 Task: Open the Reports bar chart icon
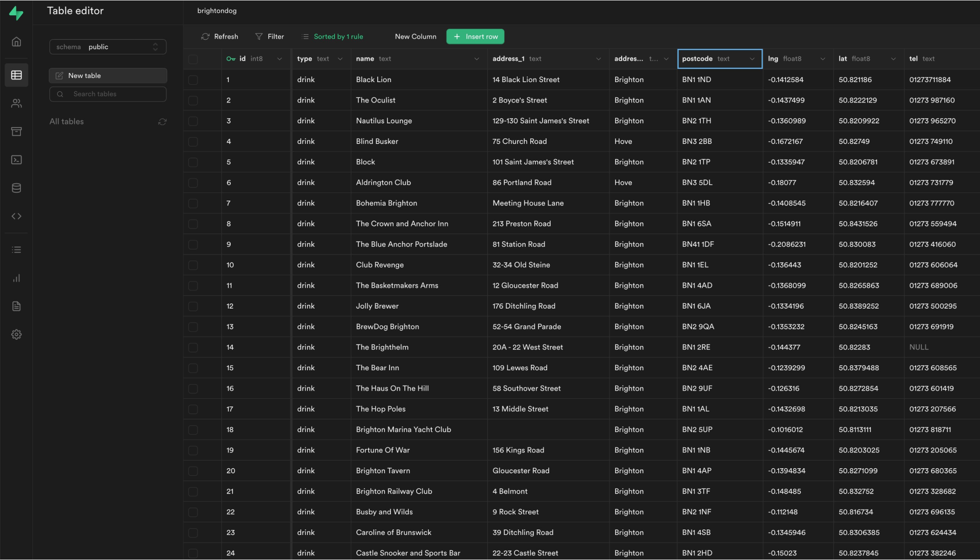click(x=16, y=278)
